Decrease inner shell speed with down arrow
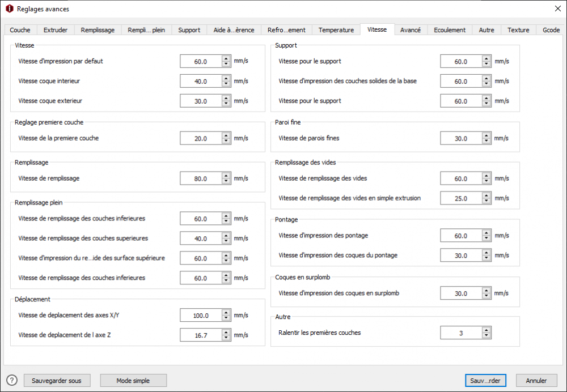 pyautogui.click(x=226, y=84)
